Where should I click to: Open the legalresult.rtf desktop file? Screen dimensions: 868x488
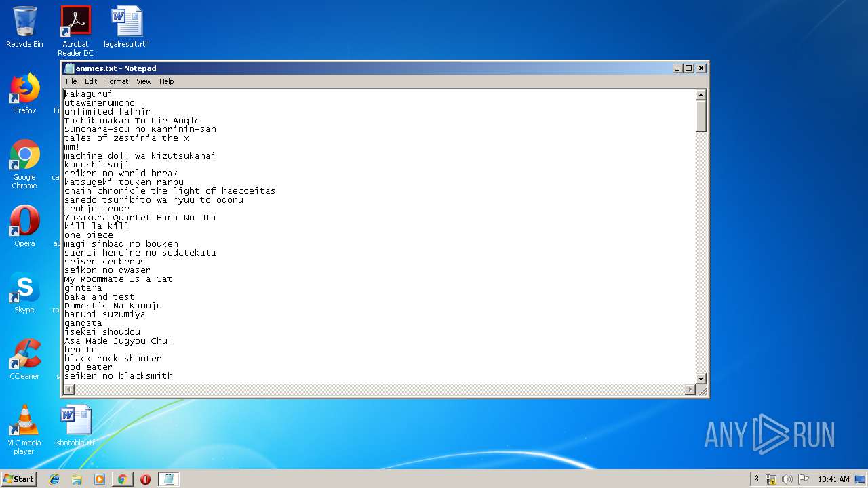126,27
